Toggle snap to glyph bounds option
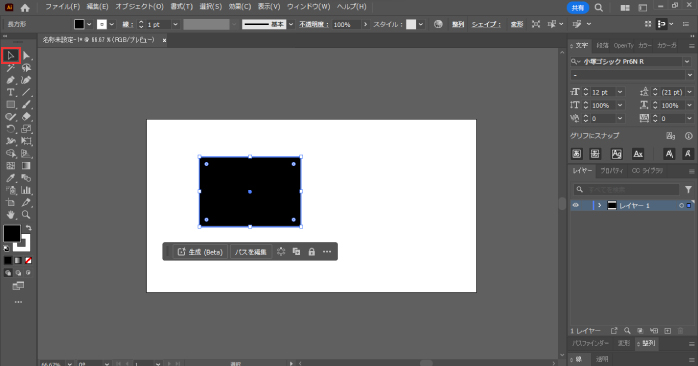 coord(617,154)
